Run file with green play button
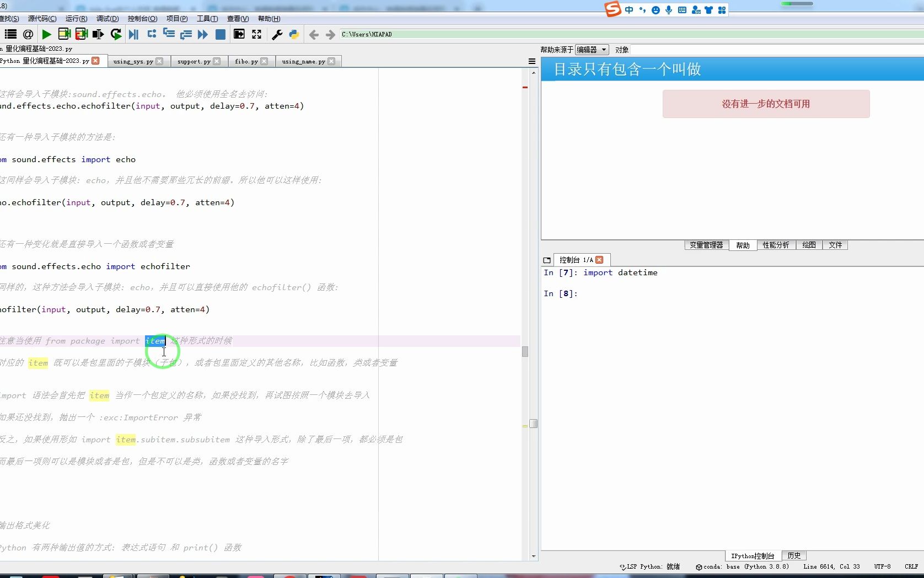This screenshot has height=578, width=924. [x=47, y=34]
